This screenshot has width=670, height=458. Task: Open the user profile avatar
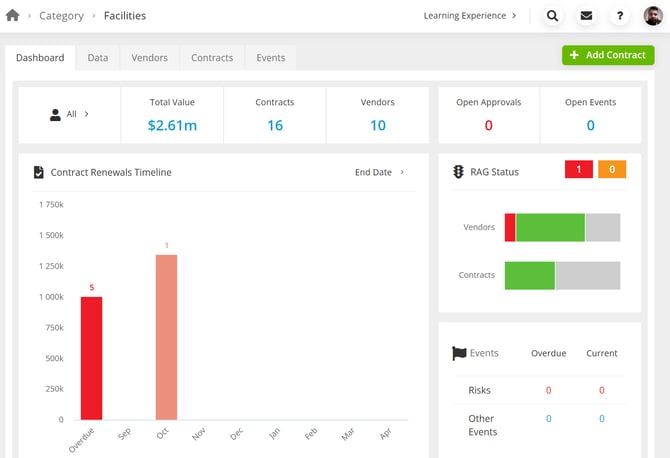pyautogui.click(x=653, y=16)
